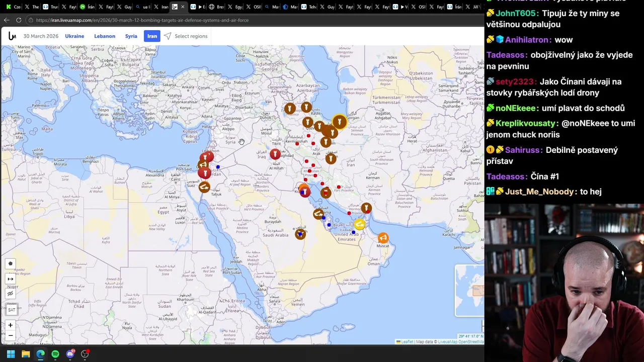Image resolution: width=644 pixels, height=362 pixels.
Task: Open the loudspeaker marker near Bahrain coast
Action: pyautogui.click(x=318, y=214)
